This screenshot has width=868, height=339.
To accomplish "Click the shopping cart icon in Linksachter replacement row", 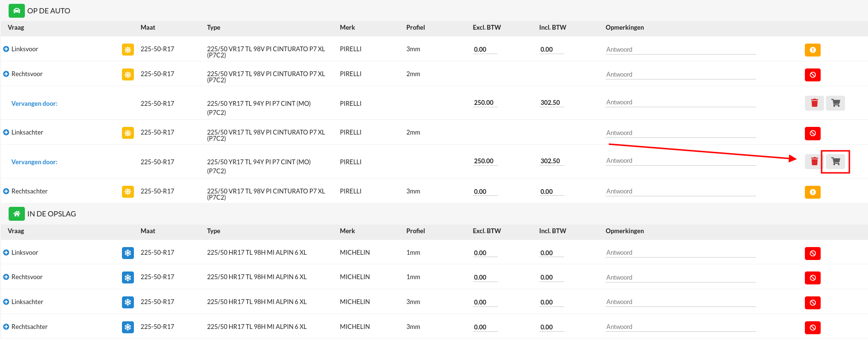I will pyautogui.click(x=835, y=161).
